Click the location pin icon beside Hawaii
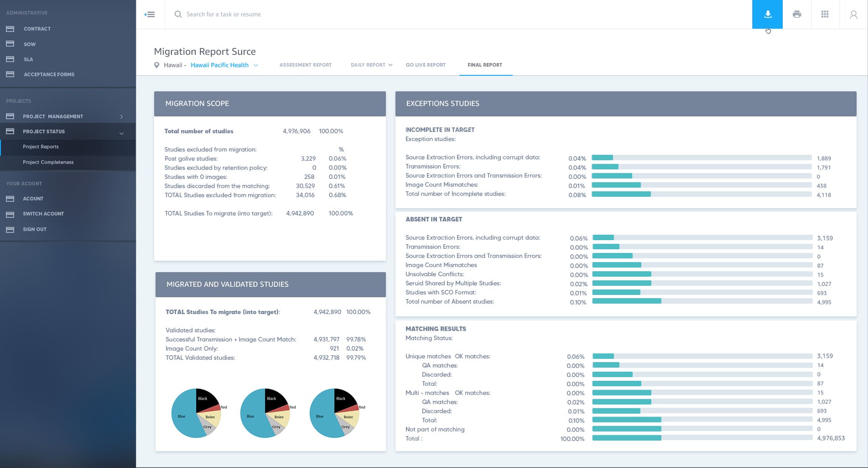The image size is (868, 468). tap(157, 65)
